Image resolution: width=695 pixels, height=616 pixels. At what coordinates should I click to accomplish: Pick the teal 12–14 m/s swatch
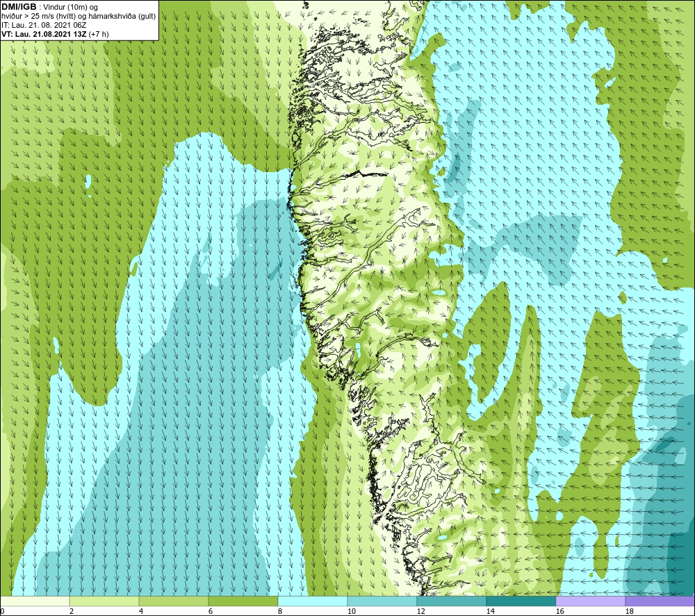pyautogui.click(x=451, y=601)
